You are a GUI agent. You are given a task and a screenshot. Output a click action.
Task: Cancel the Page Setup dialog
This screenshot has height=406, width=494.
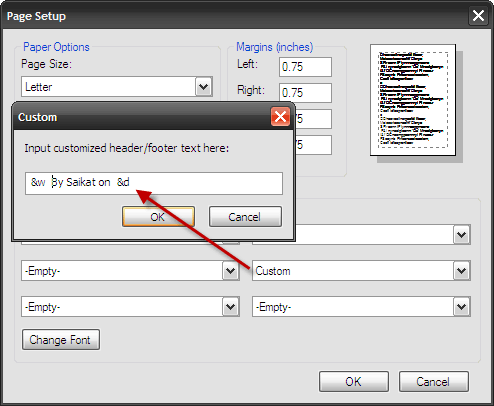(433, 381)
